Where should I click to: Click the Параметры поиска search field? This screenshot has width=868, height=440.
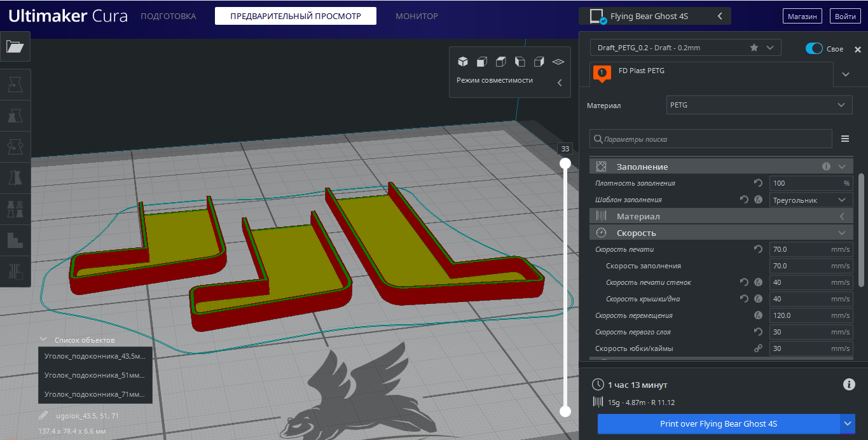[x=711, y=139]
